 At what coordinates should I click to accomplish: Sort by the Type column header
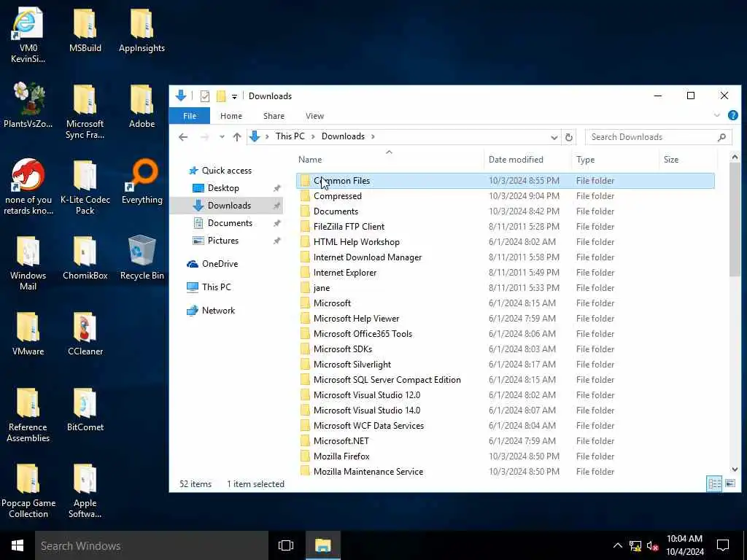(615, 160)
